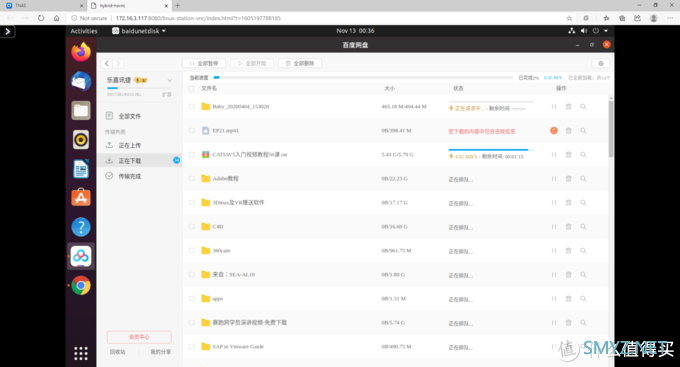Click the 扩容 expand storage link
This screenshot has height=367, width=680.
pyautogui.click(x=167, y=94)
